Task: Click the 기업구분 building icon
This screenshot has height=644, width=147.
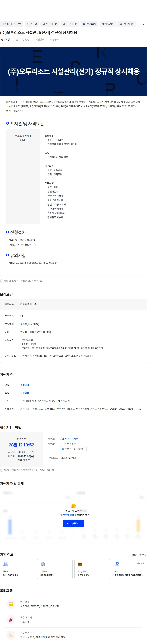Action: click(x=43, y=564)
